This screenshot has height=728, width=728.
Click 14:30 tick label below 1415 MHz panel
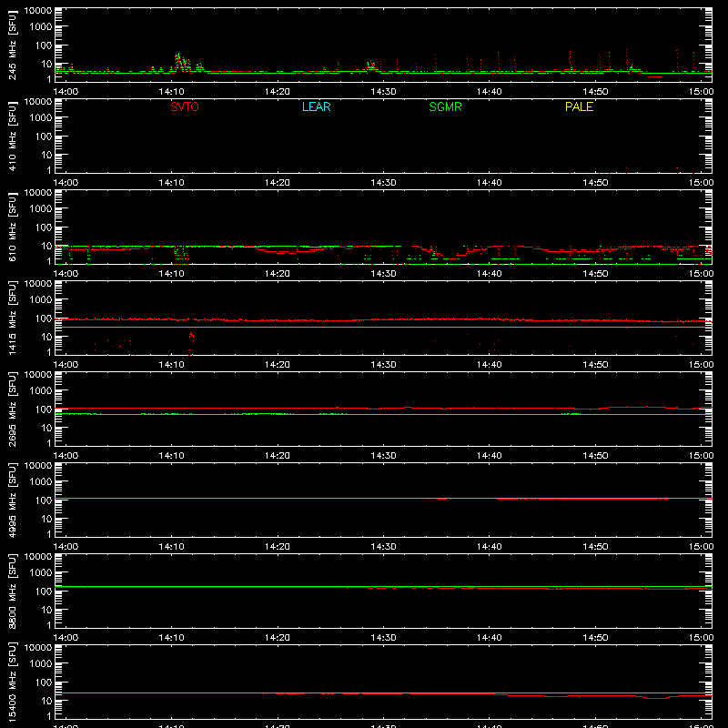pyautogui.click(x=383, y=365)
